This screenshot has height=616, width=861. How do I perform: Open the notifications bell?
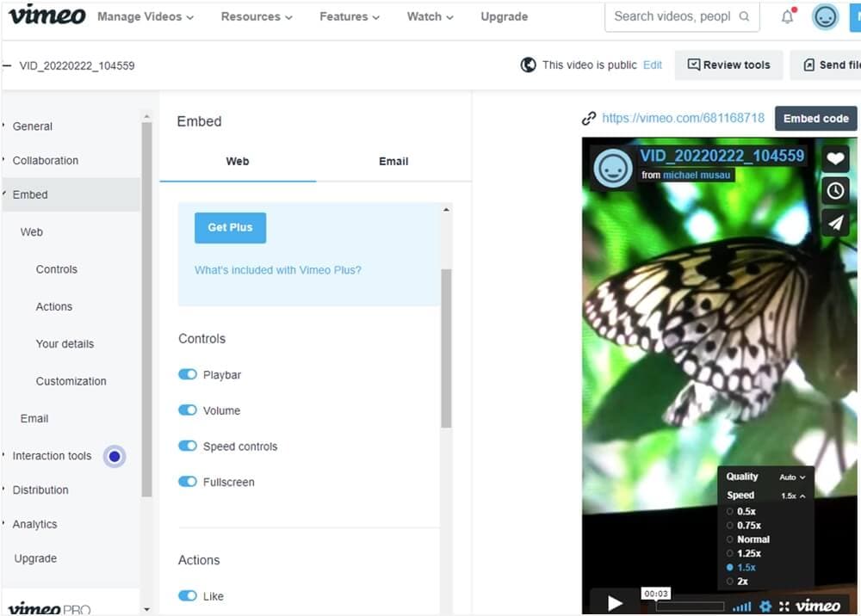coord(788,17)
